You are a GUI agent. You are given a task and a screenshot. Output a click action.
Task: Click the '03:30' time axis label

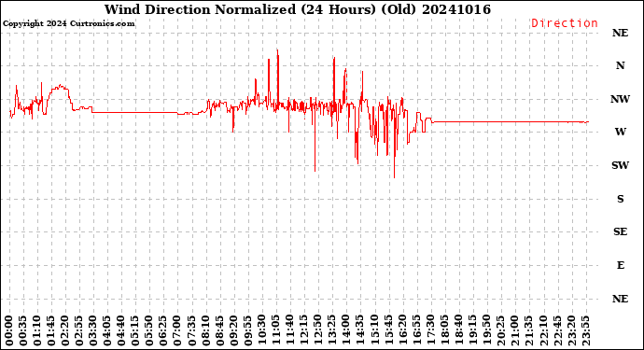pyautogui.click(x=93, y=330)
